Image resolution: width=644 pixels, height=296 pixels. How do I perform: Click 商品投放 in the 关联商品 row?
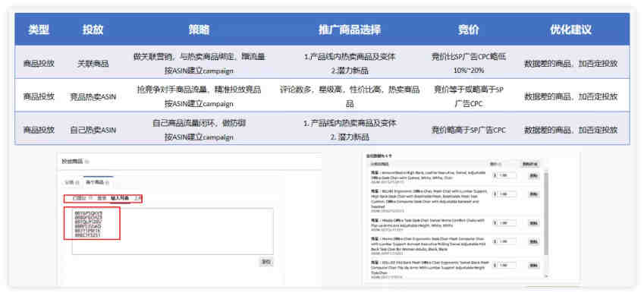point(39,63)
